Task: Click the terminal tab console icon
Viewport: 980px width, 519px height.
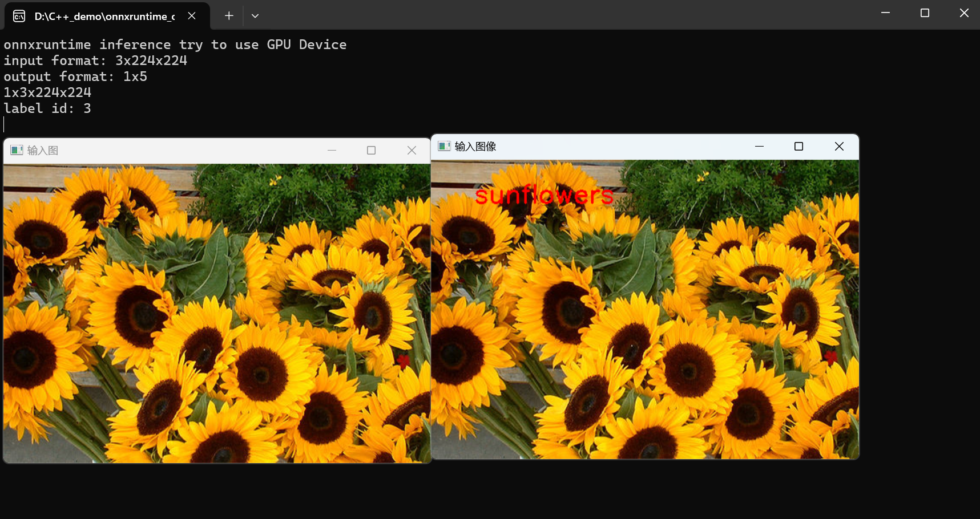Action: [19, 16]
